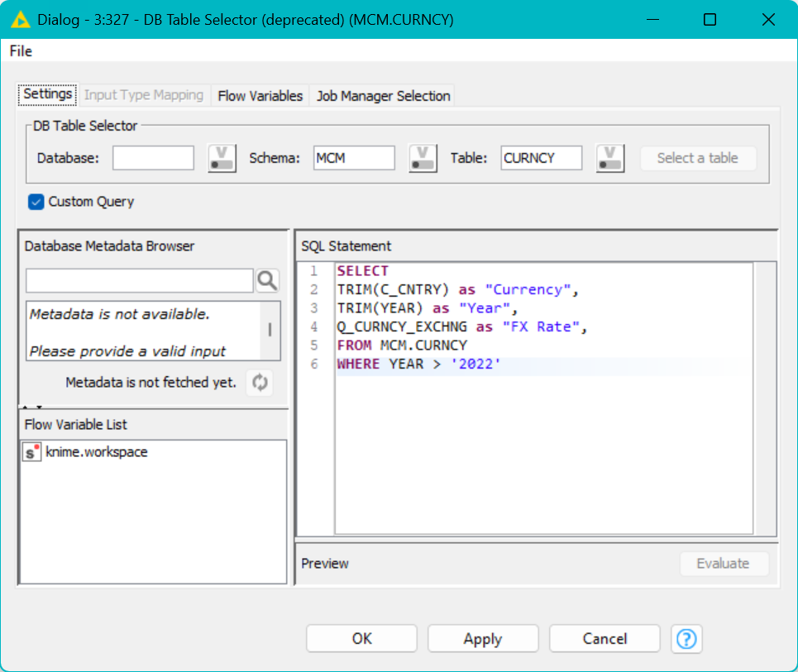Screen dimensions: 798x672
Task: Click into the Schema text field
Action: pos(354,158)
